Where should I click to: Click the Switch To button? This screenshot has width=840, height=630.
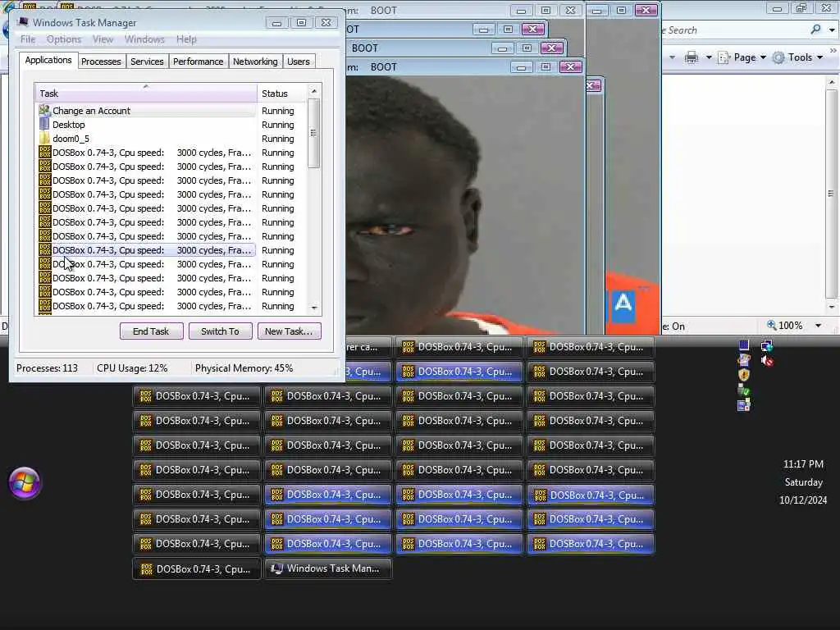220,331
